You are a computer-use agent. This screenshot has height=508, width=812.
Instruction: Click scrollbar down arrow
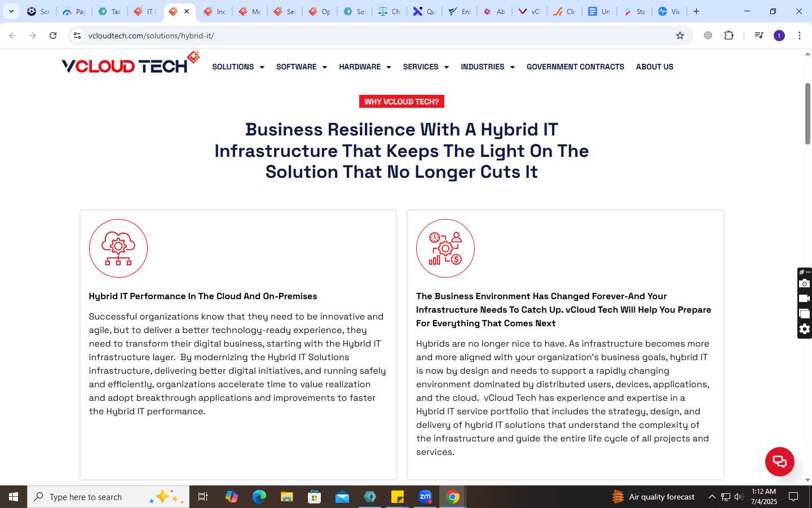click(x=807, y=480)
